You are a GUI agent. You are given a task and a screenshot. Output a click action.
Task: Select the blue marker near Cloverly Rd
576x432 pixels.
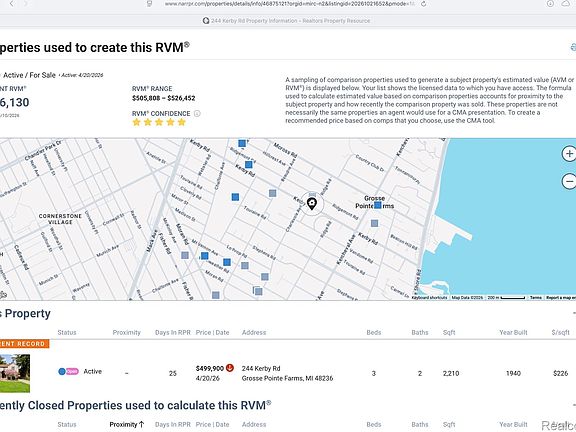[x=235, y=197]
